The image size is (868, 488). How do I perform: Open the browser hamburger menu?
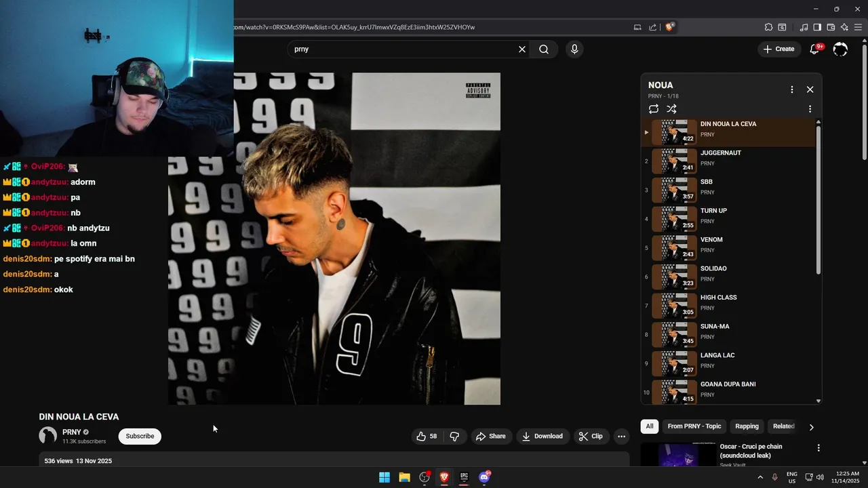[x=858, y=27]
